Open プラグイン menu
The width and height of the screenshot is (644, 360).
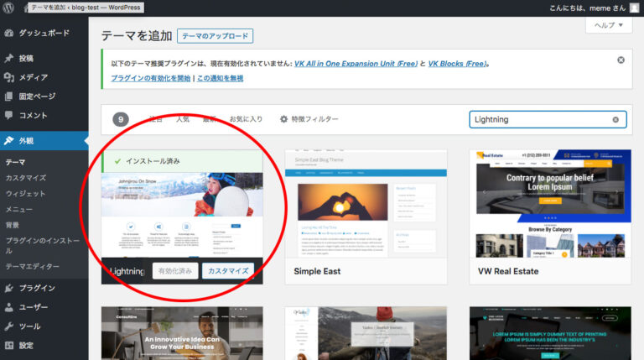[44, 288]
